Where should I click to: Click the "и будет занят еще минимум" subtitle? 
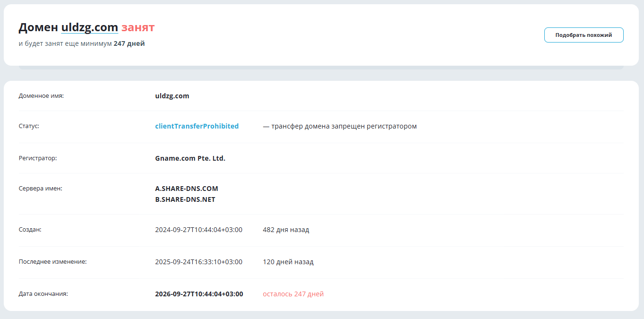tap(65, 43)
